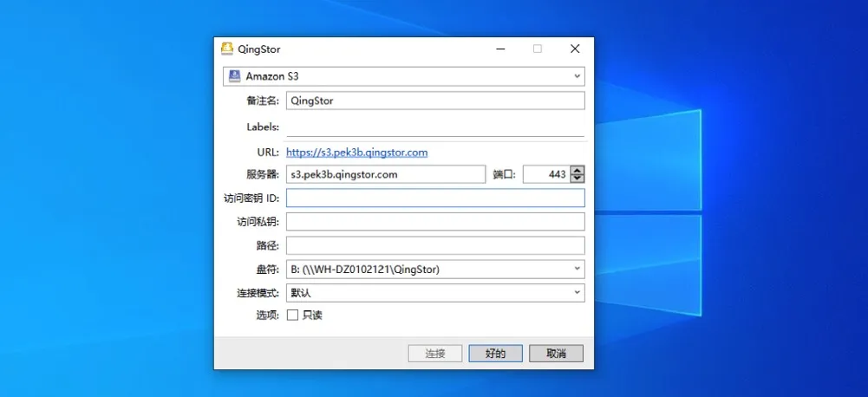Screen dimensions: 868x397
Task: Focus the Labels input field
Action: click(435, 127)
